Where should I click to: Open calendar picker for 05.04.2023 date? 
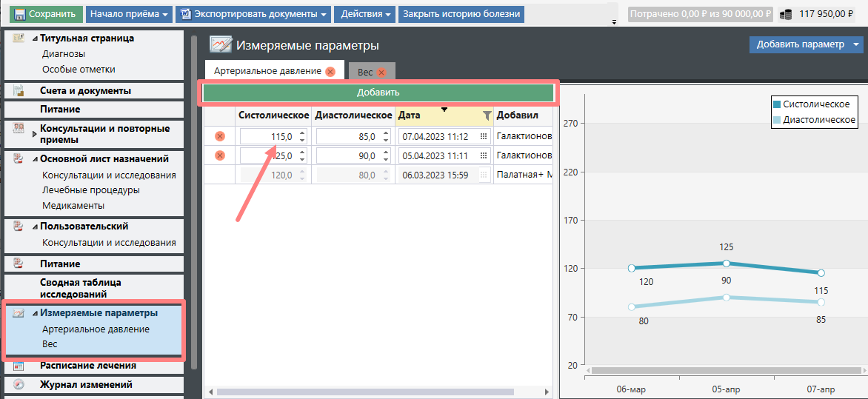coord(484,155)
